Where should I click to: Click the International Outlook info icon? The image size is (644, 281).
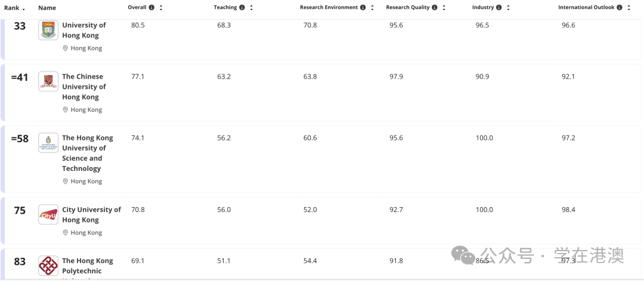(x=620, y=8)
